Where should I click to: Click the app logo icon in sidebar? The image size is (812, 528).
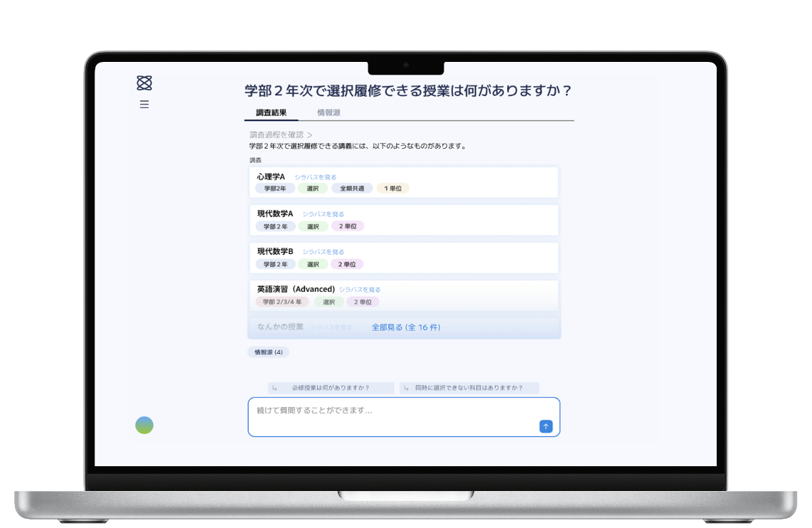tap(144, 83)
